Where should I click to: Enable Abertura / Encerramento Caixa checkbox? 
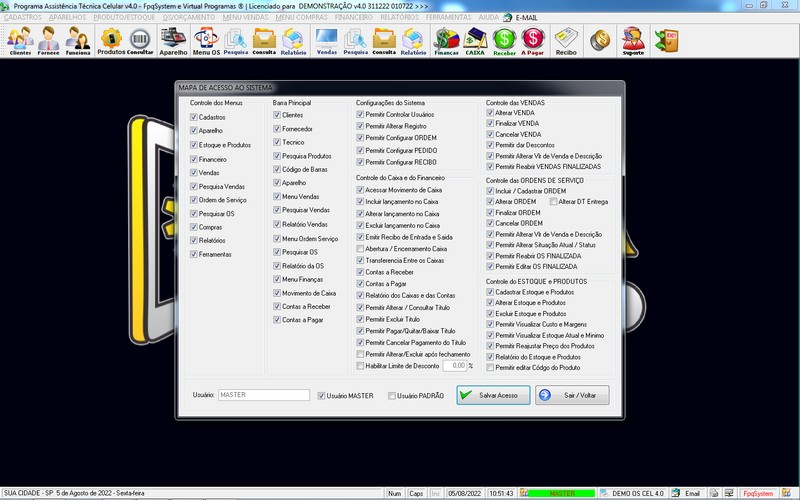[361, 248]
